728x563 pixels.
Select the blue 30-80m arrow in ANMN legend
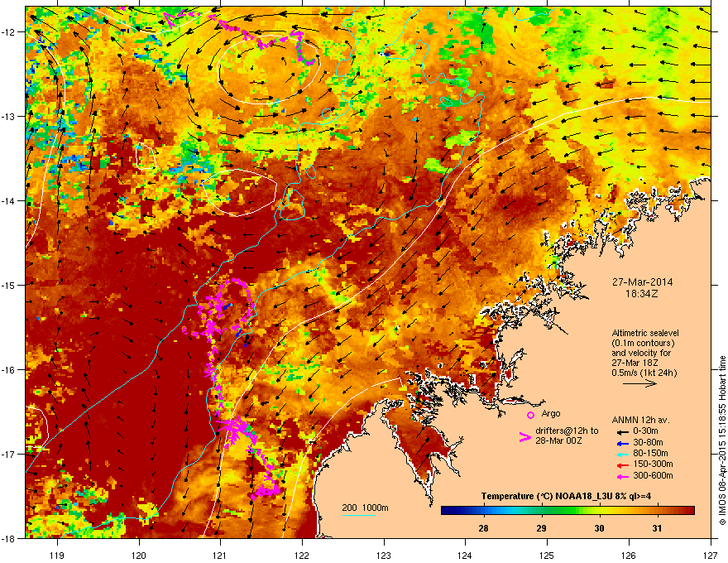(623, 443)
